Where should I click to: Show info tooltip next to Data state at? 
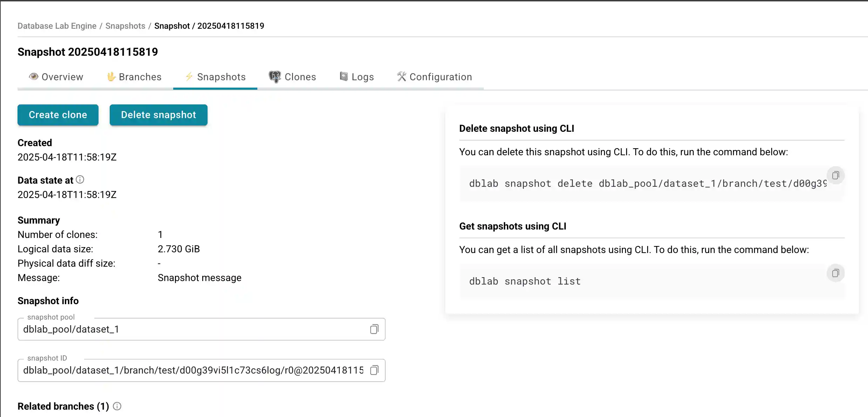80,179
